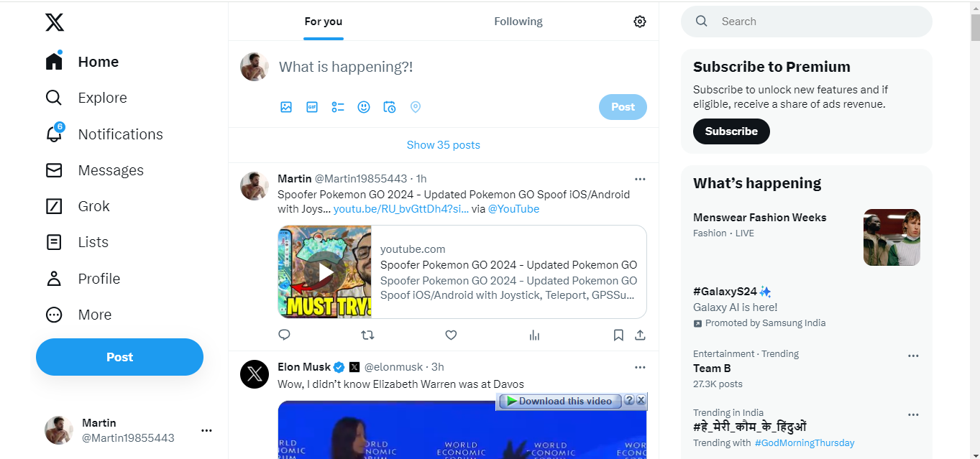980x459 pixels.
Task: Open Grok in the sidebar
Action: (x=77, y=206)
